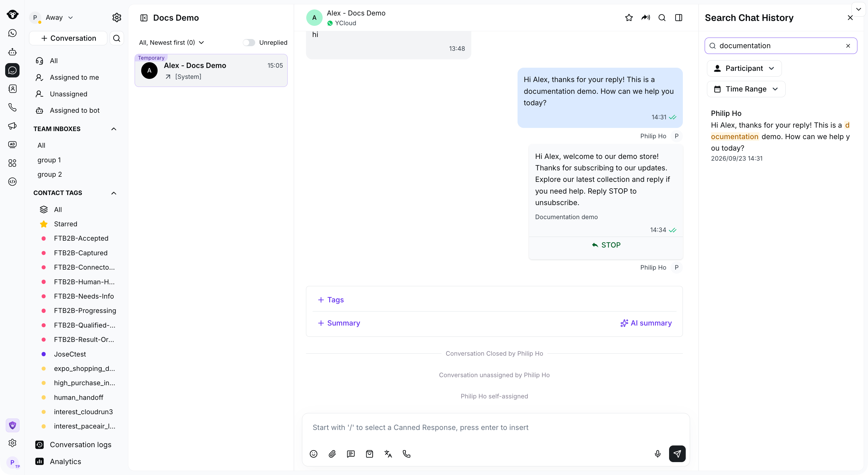Screen dimensions: 868x475
Task: Star the Alex - Docs Demo conversation
Action: [x=629, y=17]
